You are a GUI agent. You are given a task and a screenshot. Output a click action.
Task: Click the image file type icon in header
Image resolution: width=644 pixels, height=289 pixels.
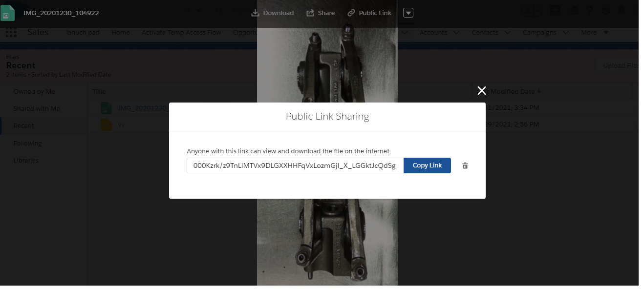(8, 13)
